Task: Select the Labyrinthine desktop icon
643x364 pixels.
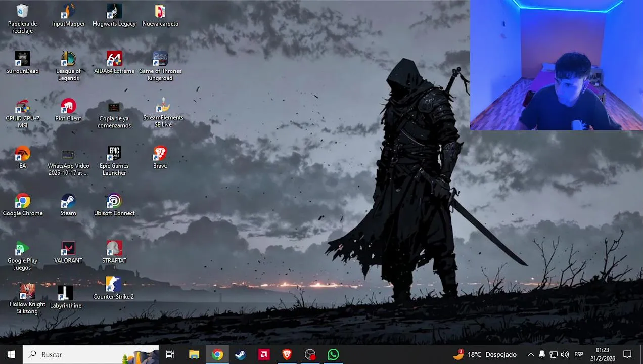Action: (66, 297)
